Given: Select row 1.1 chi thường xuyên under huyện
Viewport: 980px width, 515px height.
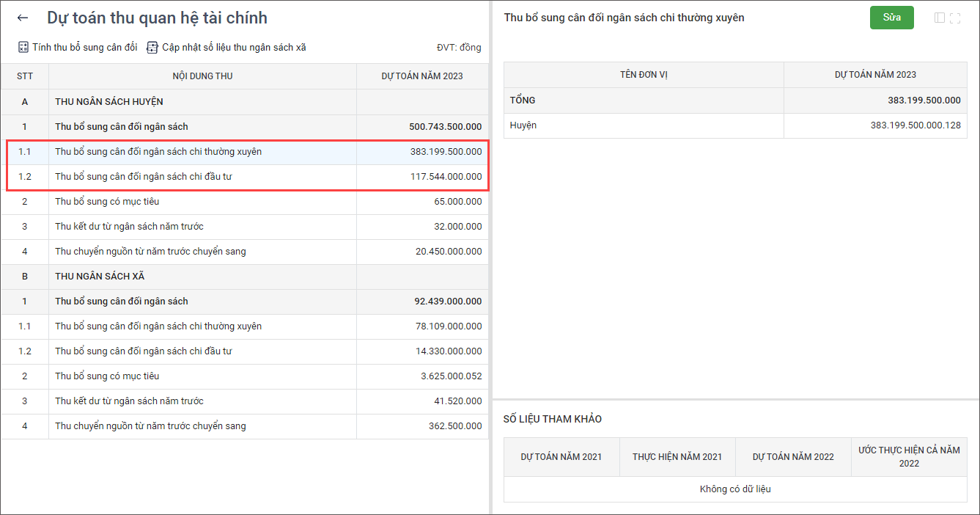Looking at the screenshot, I should [x=158, y=152].
